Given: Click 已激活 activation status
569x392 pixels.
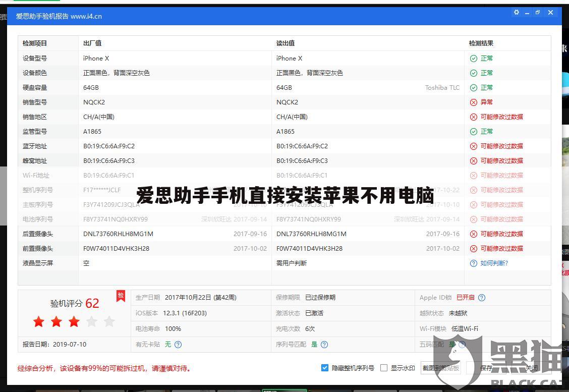Looking at the screenshot, I should point(314,313).
